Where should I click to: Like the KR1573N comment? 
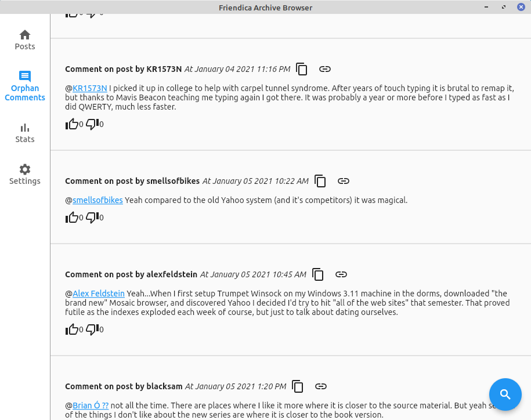point(73,124)
